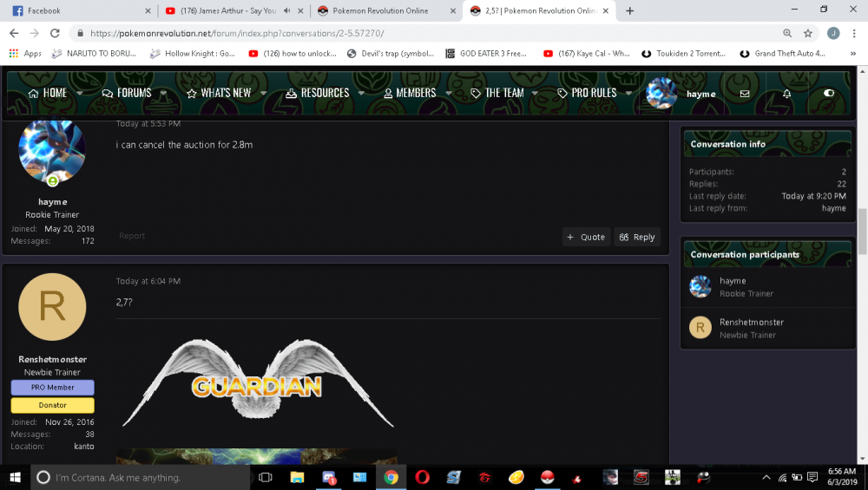Show more bookmarks chevron
The image size is (868, 490).
853,54
